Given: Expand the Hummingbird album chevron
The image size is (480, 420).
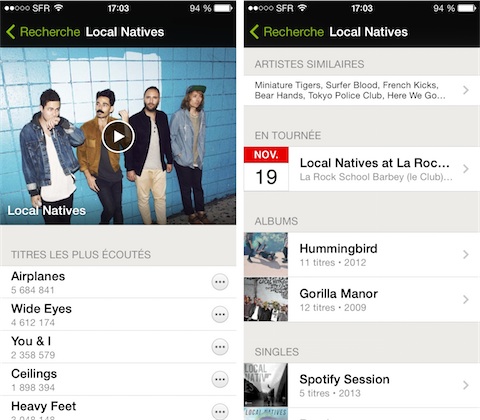Looking at the screenshot, I should tap(466, 255).
